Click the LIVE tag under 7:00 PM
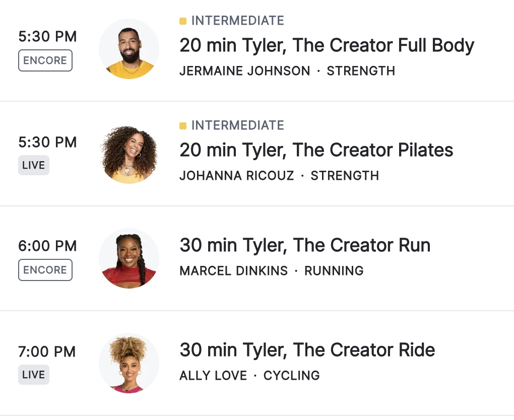Viewport: 514px width, 420px height. (x=34, y=375)
